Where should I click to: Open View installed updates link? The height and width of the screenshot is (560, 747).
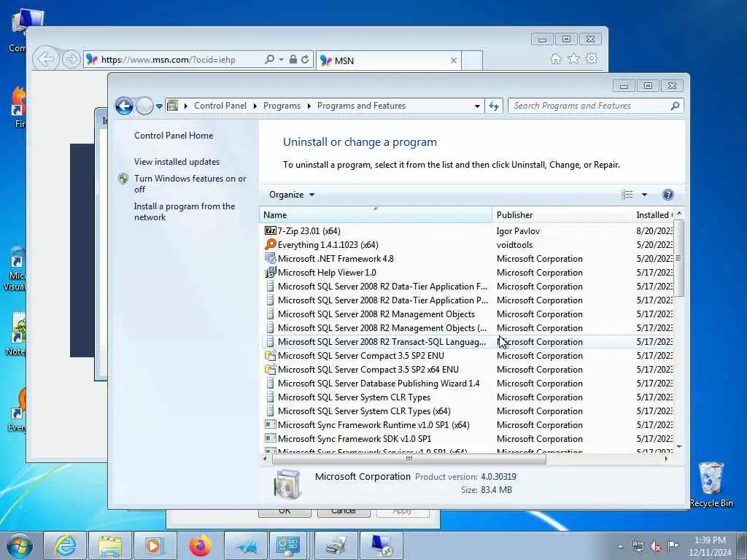click(177, 161)
